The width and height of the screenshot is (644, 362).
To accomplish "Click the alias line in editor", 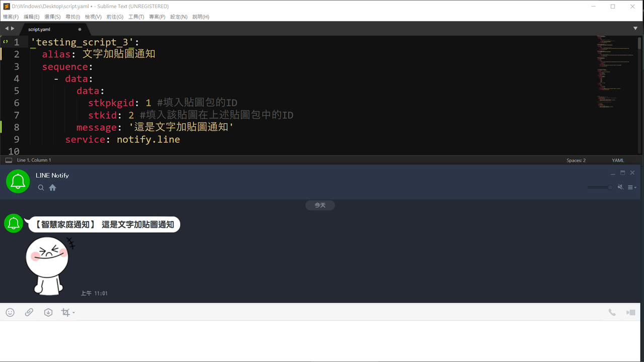I will 99,54.
